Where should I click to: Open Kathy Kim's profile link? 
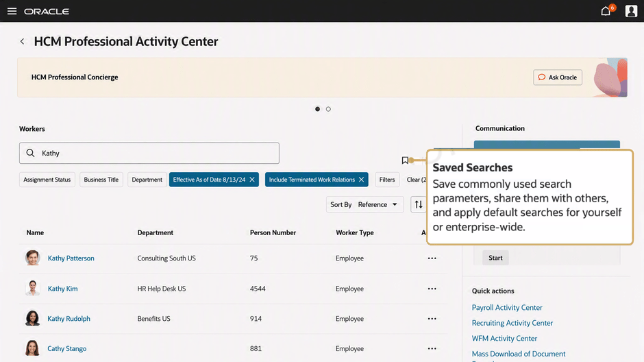coord(62,289)
